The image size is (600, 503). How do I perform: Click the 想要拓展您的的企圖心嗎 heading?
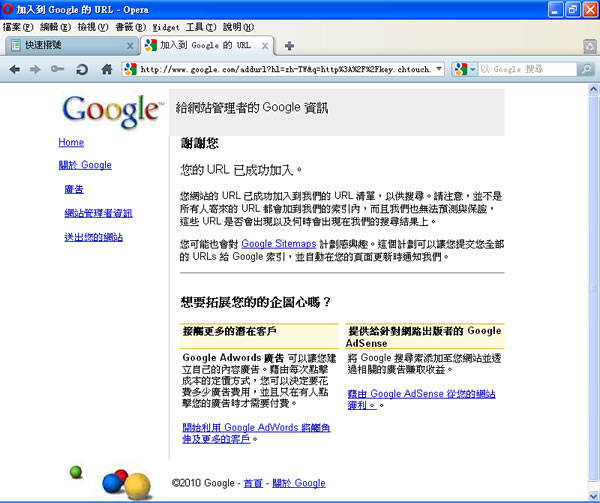click(x=255, y=302)
